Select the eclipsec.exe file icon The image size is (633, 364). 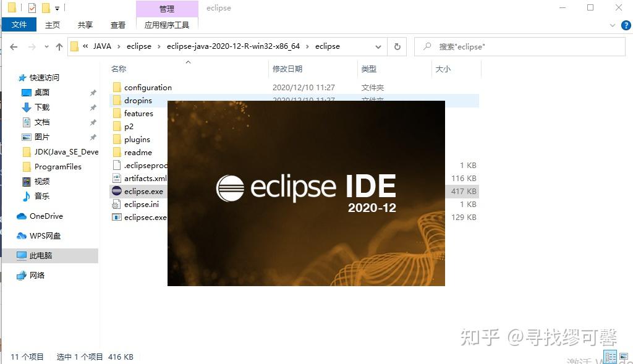tap(117, 217)
